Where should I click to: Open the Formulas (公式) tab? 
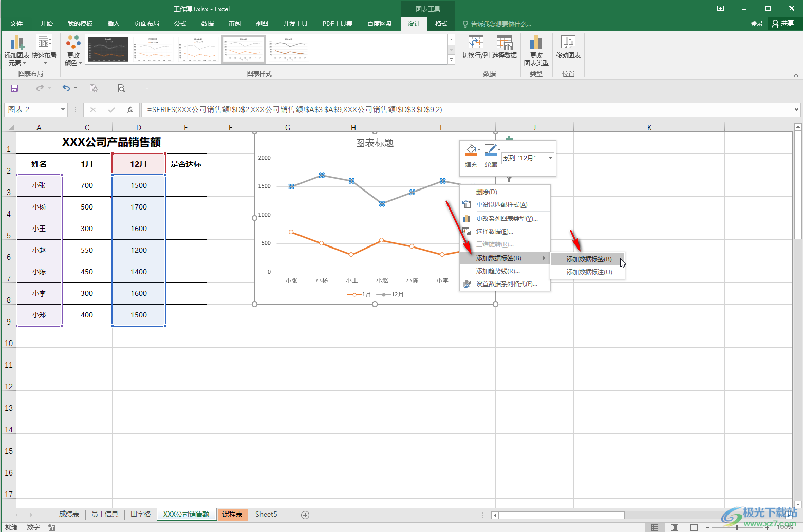tap(180, 23)
